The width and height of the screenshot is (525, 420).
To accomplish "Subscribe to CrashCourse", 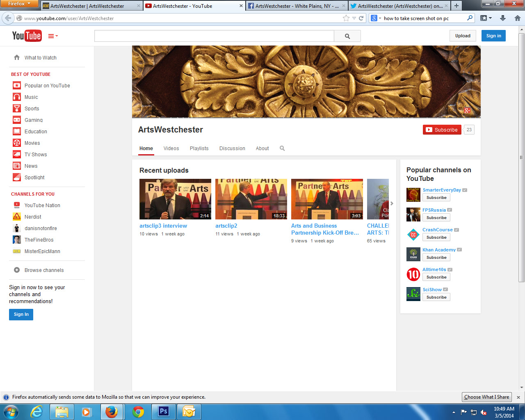I will pos(436,237).
